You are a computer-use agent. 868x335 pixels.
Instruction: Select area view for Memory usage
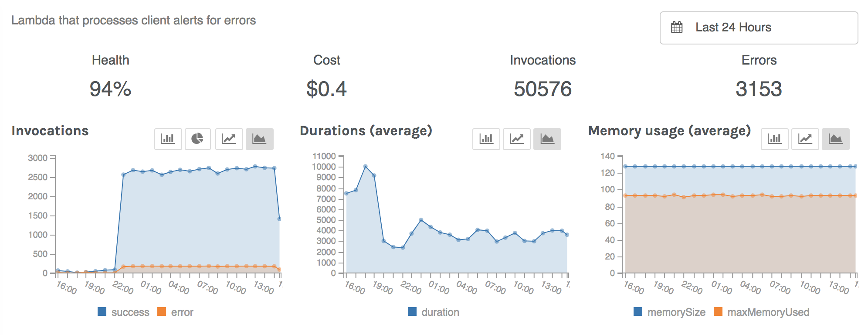pyautogui.click(x=835, y=139)
